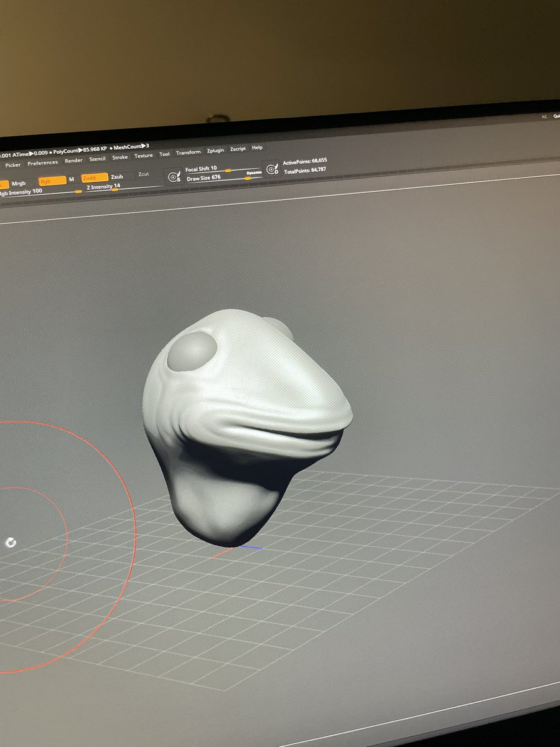This screenshot has width=560, height=747.
Task: Click the PolyCount 85.968 KP status text
Action: coord(80,150)
